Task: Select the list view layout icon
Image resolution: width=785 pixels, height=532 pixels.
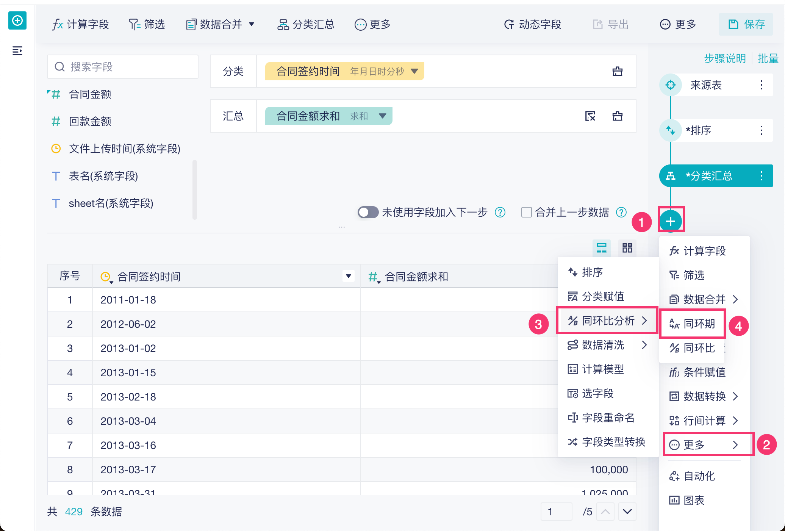Action: pyautogui.click(x=602, y=248)
